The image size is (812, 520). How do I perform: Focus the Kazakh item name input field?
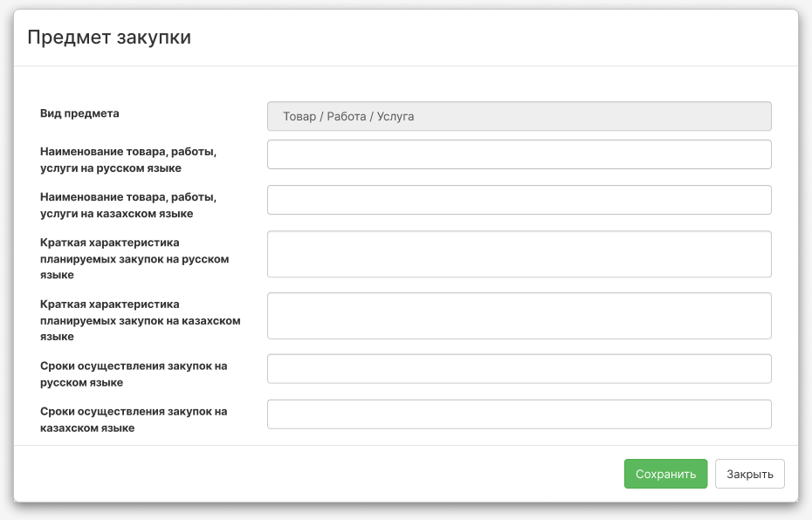tap(520, 200)
